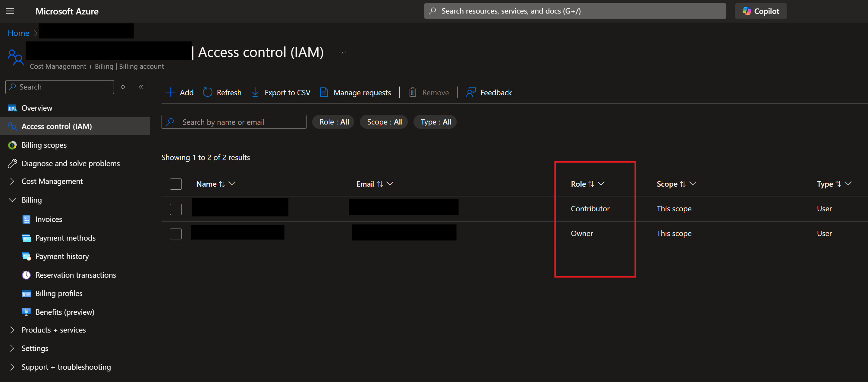Tick the select-all checkbox in table header
Viewport: 868px width, 382px height.
(x=176, y=184)
